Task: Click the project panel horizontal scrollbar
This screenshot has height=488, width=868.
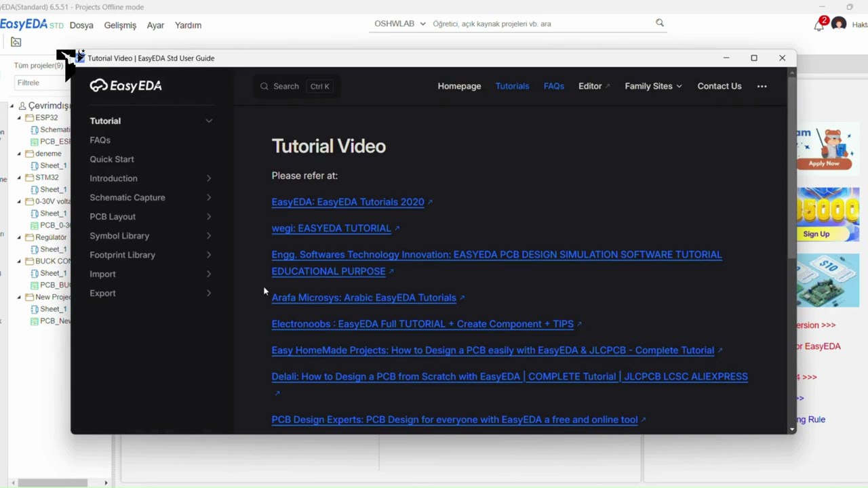Action: (x=53, y=483)
